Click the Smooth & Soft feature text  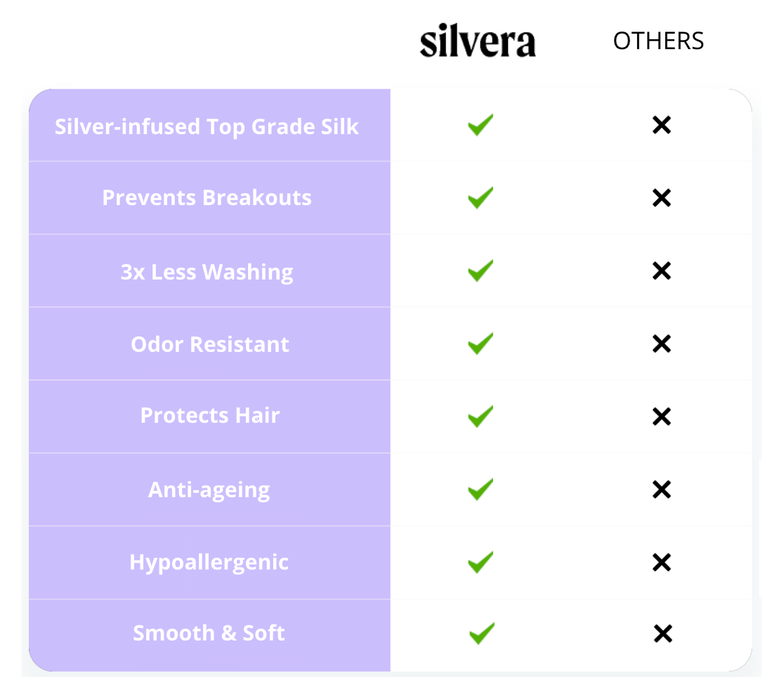coord(209,633)
